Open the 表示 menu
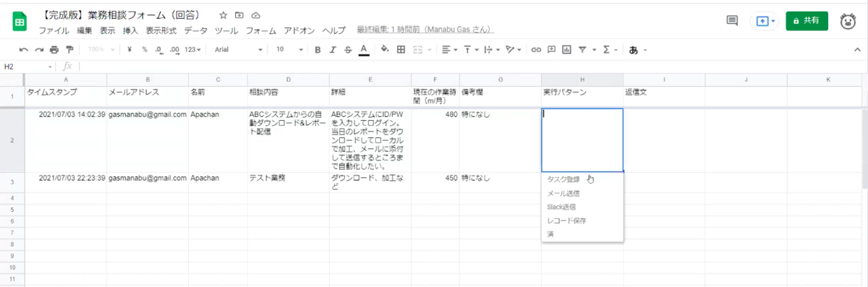Image resolution: width=868 pixels, height=287 pixels. tap(108, 30)
